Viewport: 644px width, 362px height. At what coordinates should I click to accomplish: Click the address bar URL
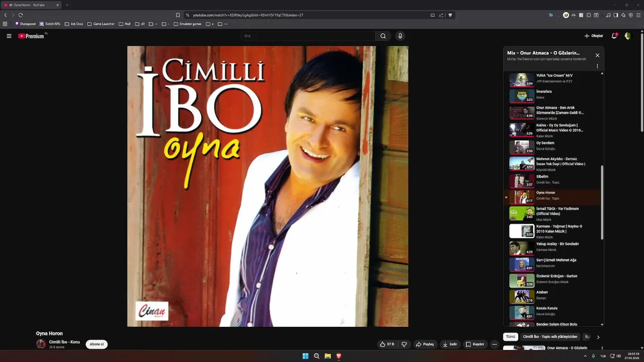pos(248,15)
